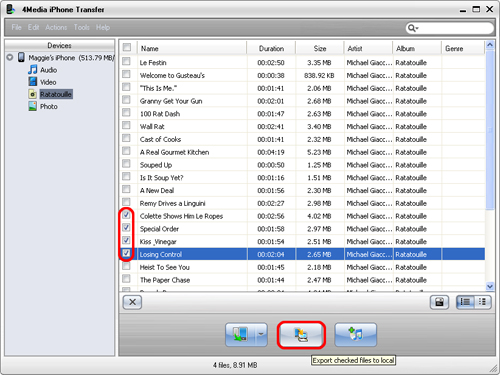Select the song "This Is Me."
Viewport: 500px width, 375px height.
[x=158, y=88]
